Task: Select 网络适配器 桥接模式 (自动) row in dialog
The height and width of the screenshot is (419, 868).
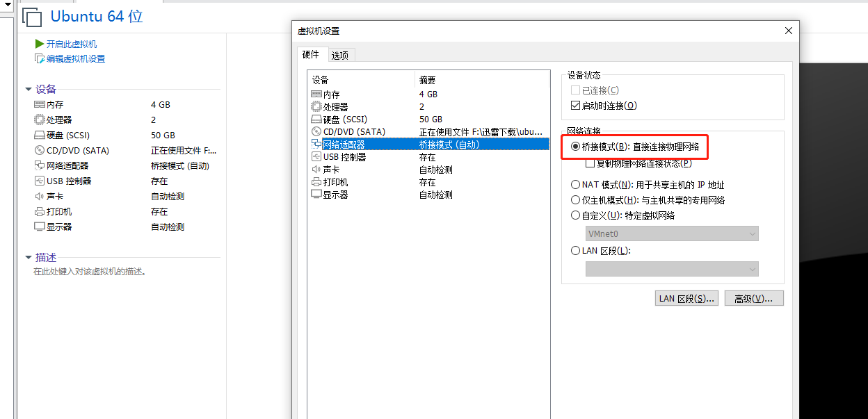Action: (x=429, y=144)
